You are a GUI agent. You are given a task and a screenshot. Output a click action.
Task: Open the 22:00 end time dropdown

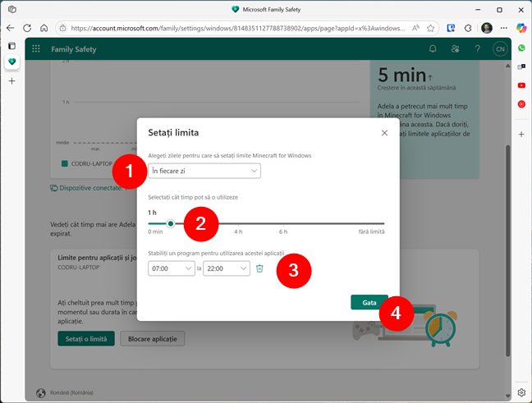pos(227,268)
